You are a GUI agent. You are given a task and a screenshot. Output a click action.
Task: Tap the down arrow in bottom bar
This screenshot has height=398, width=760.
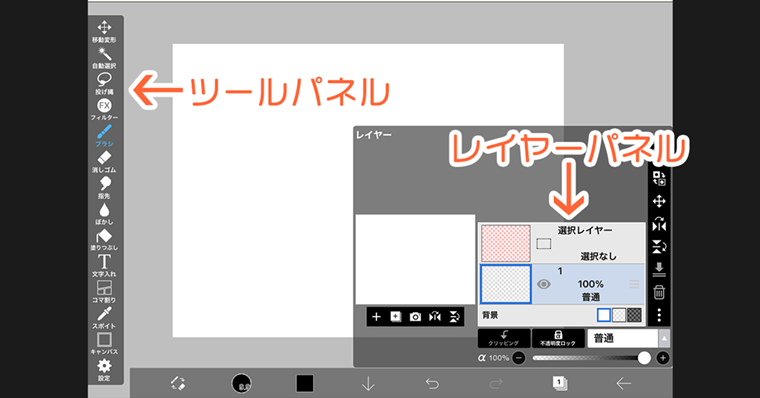[368, 383]
